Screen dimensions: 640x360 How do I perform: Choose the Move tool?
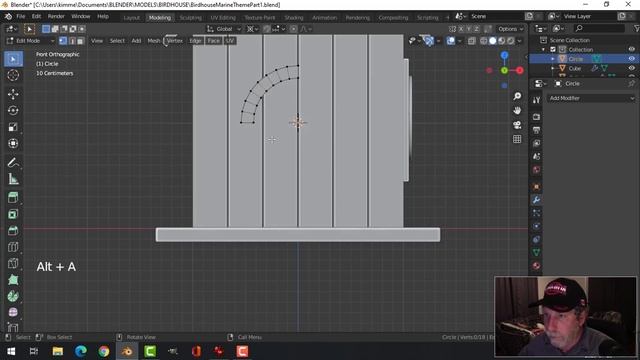pyautogui.click(x=13, y=94)
